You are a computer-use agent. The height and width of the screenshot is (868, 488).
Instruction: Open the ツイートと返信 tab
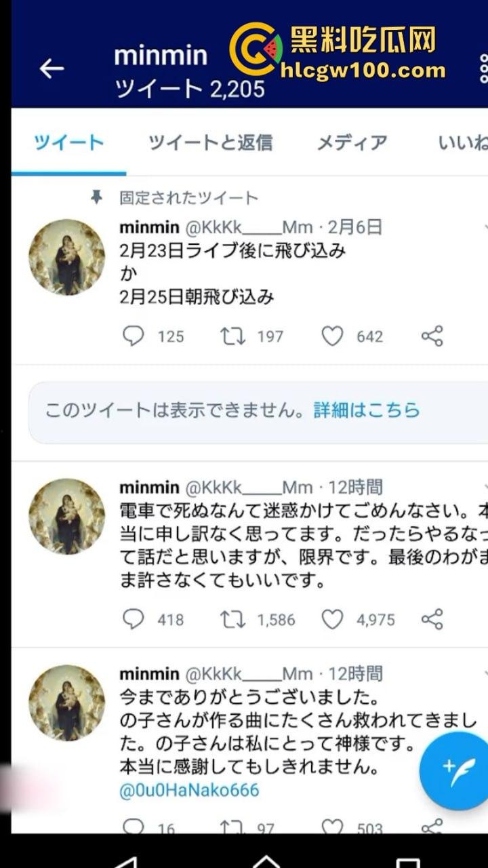pos(211,142)
